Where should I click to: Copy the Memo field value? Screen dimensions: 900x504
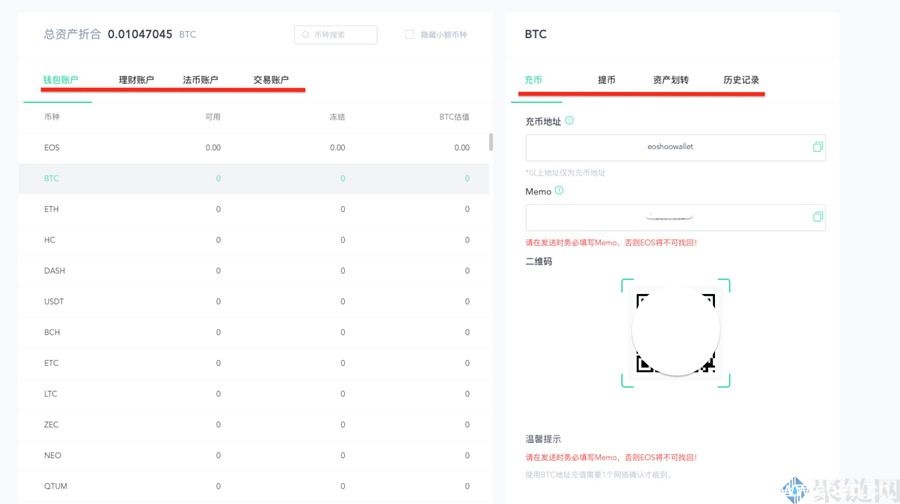817,217
